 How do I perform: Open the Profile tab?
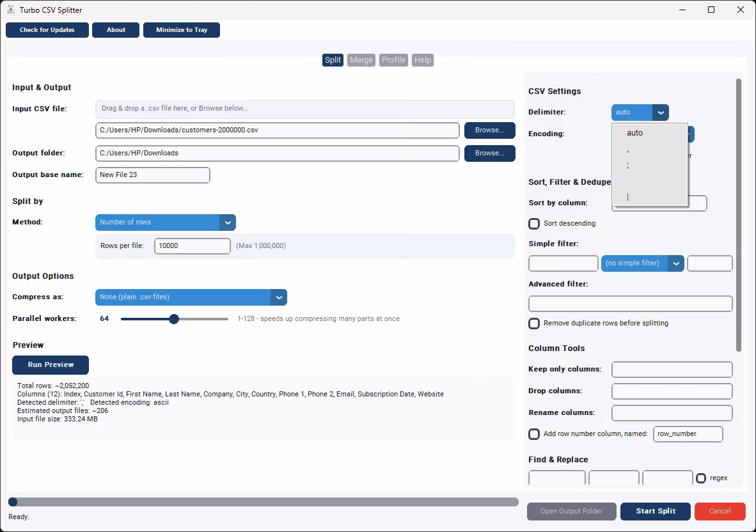click(393, 60)
